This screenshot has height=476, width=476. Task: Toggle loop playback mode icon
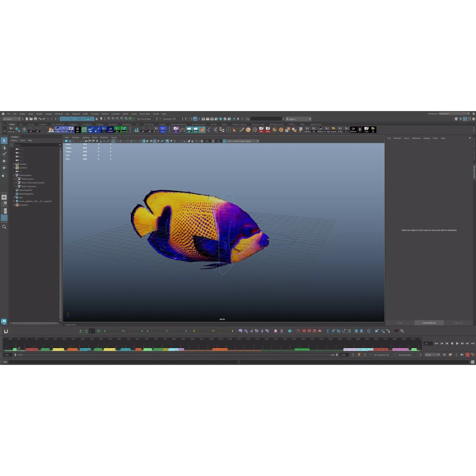444,354
